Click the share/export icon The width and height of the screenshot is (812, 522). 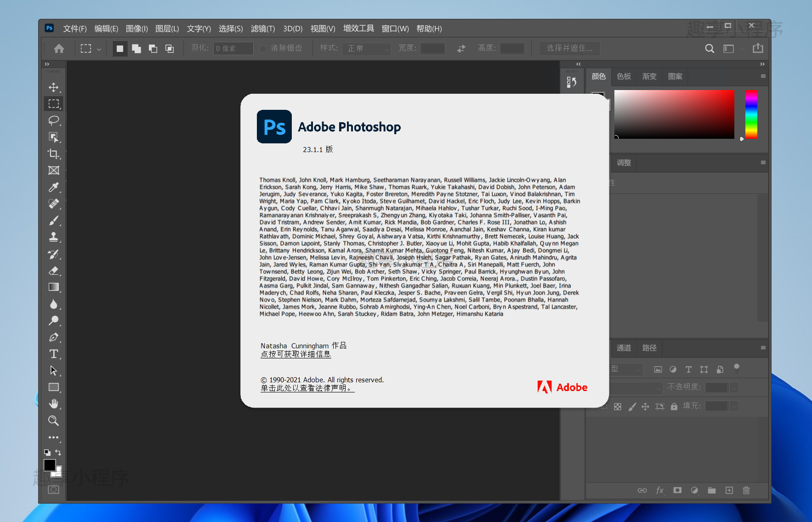point(758,48)
